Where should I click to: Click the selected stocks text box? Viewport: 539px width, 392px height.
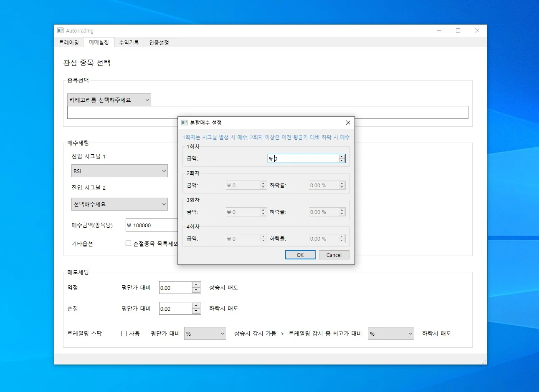pyautogui.click(x=268, y=112)
